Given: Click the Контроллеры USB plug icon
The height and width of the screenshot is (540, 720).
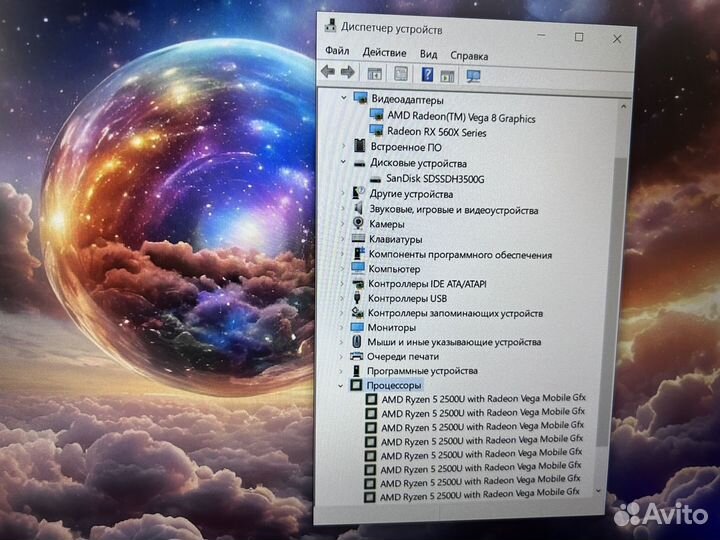Looking at the screenshot, I should tap(357, 298).
